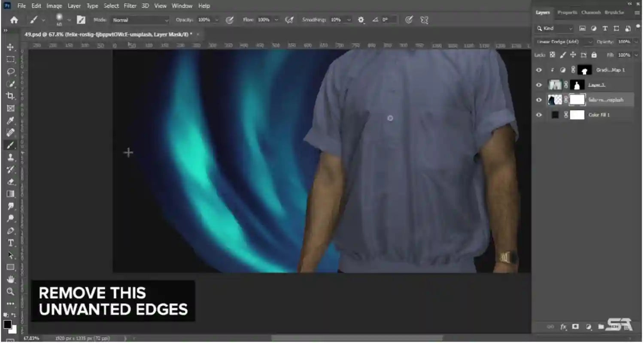The image size is (644, 343).
Task: Select the Lasso tool
Action: [x=11, y=72]
